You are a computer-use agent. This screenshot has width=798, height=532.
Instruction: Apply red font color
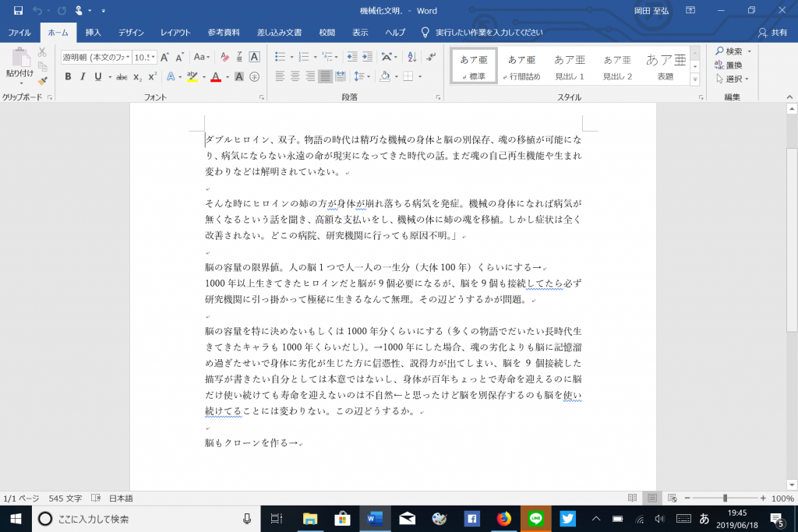[x=216, y=77]
